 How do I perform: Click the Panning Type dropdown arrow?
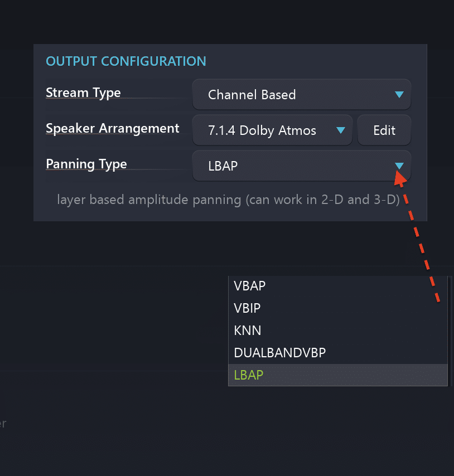coord(399,166)
